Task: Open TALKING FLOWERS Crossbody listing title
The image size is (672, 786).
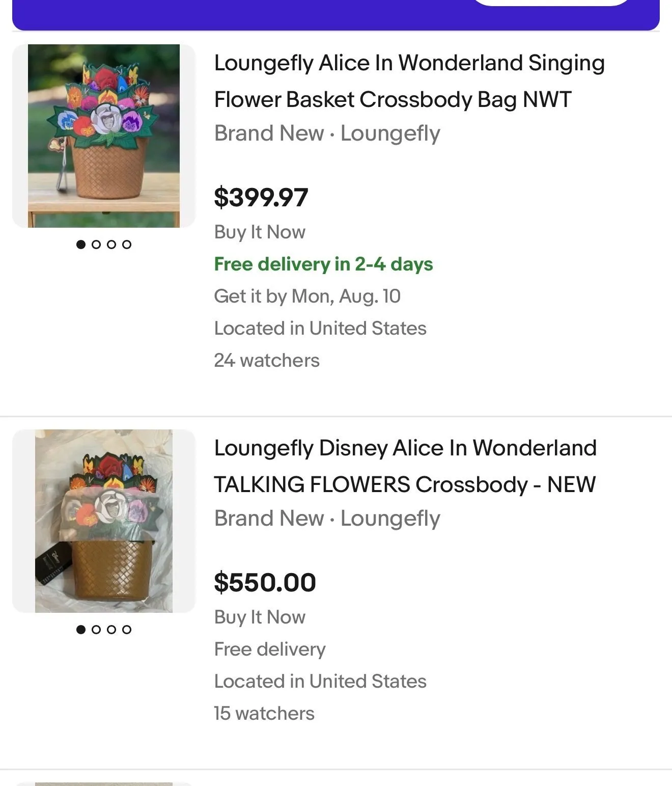Action: point(405,466)
